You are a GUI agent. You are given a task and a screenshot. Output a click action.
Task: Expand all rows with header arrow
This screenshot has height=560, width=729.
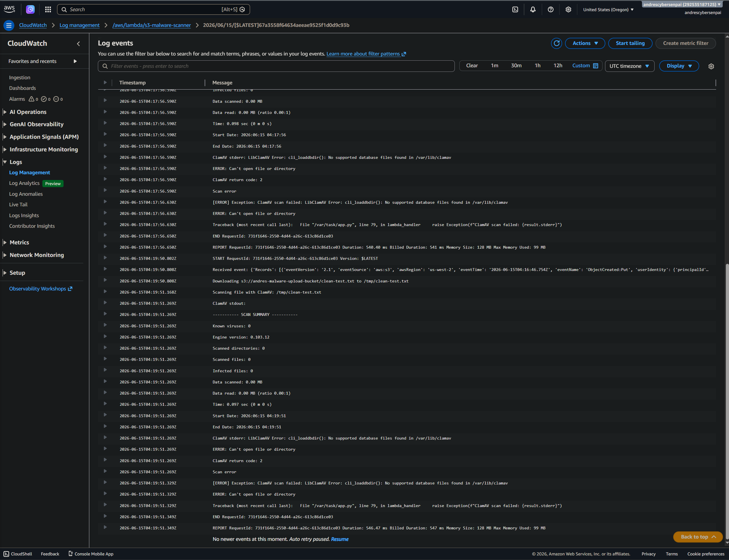105,82
